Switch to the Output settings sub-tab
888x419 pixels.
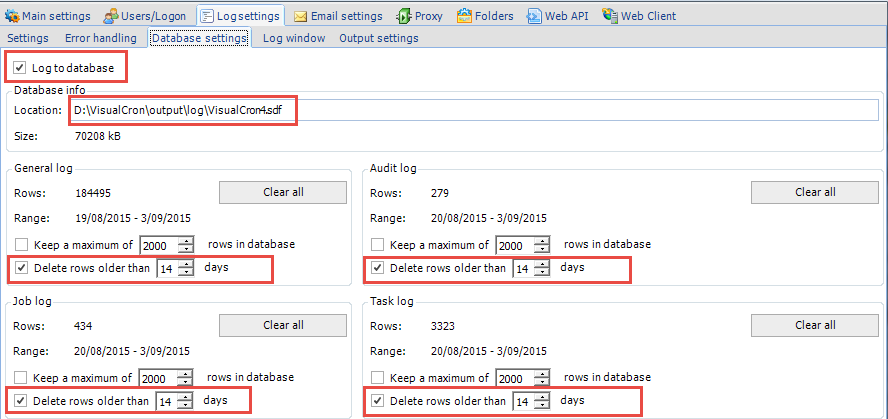click(378, 38)
